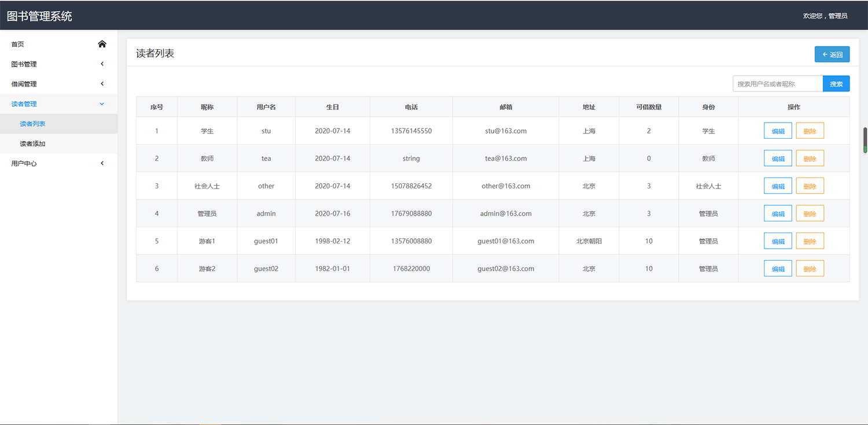Click email cell guest01@163.com
868x425 pixels.
pos(506,241)
